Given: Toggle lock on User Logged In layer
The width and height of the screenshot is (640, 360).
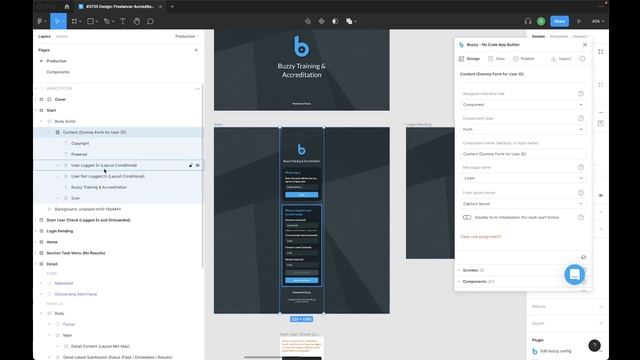Looking at the screenshot, I should pos(190,165).
